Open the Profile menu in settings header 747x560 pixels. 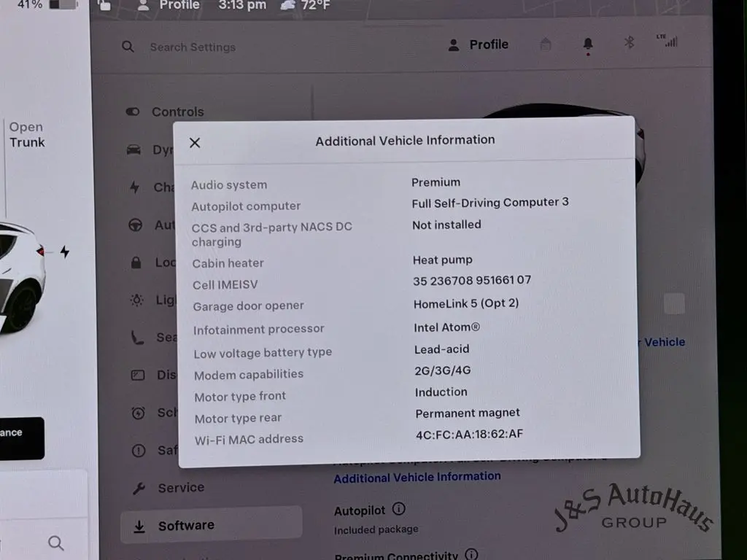(x=479, y=44)
